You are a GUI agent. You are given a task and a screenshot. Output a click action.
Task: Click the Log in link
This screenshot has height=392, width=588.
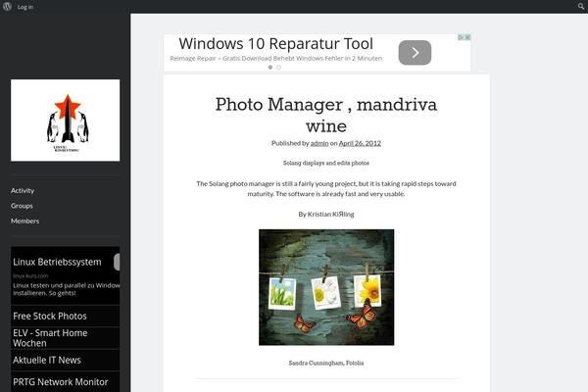25,7
